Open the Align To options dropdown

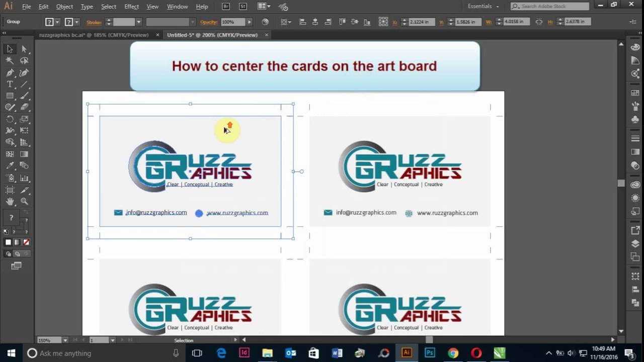pos(285,22)
